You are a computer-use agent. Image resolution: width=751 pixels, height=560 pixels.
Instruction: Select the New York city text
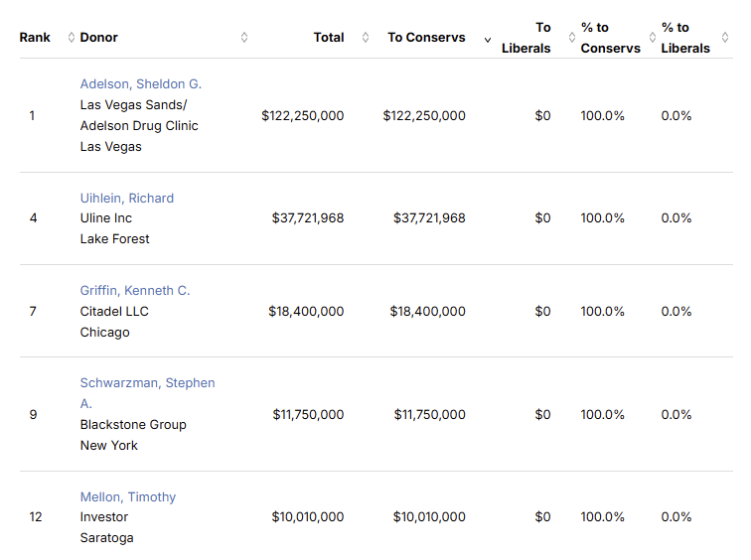coord(108,446)
